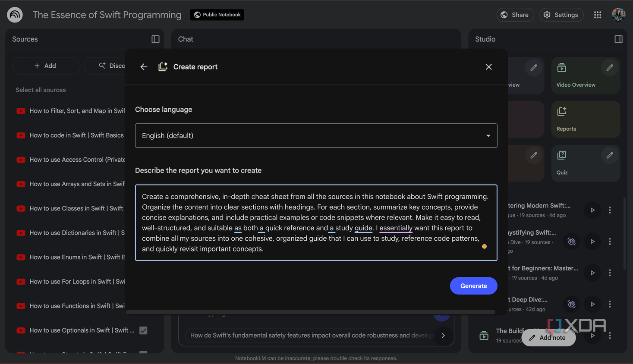Click into the report description text box

[316, 223]
